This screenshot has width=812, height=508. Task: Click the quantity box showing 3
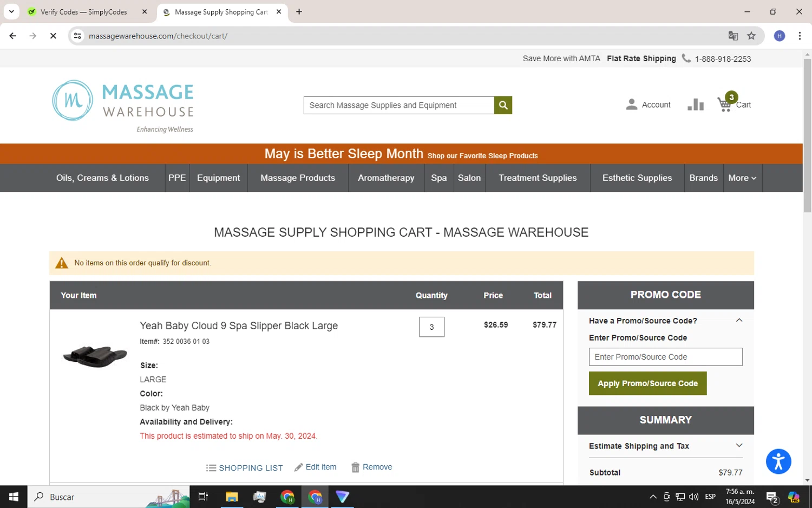(431, 327)
